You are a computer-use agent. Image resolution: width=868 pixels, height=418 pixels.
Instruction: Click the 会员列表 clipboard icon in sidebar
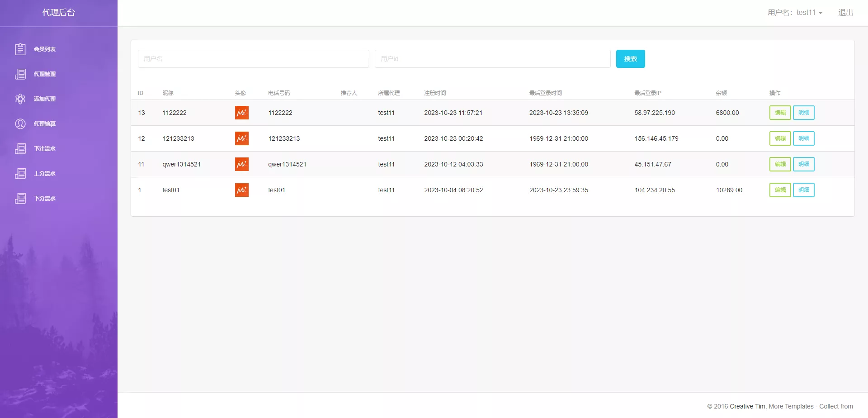pos(20,49)
